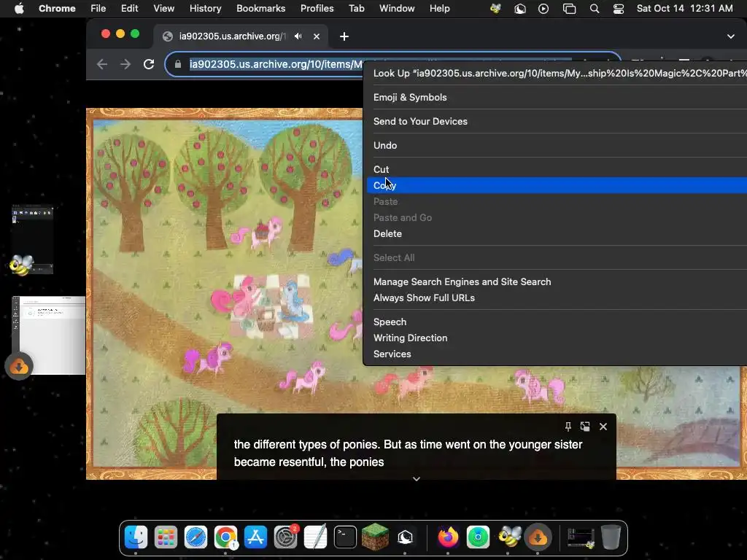The height and width of the screenshot is (560, 747).
Task: Open Finder from the dock
Action: tap(136, 537)
